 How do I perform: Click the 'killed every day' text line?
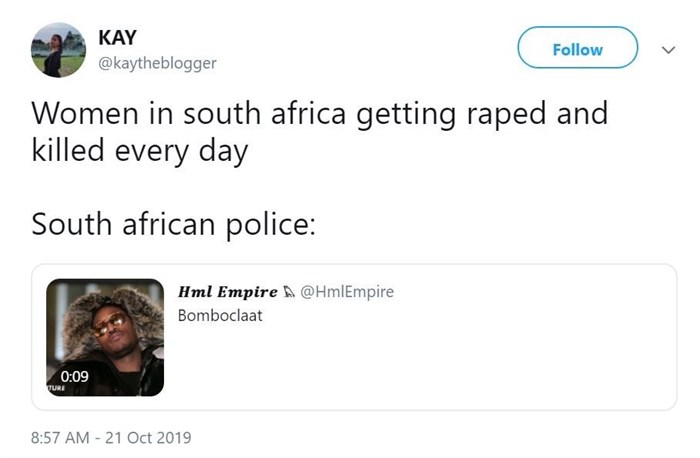[x=139, y=153]
